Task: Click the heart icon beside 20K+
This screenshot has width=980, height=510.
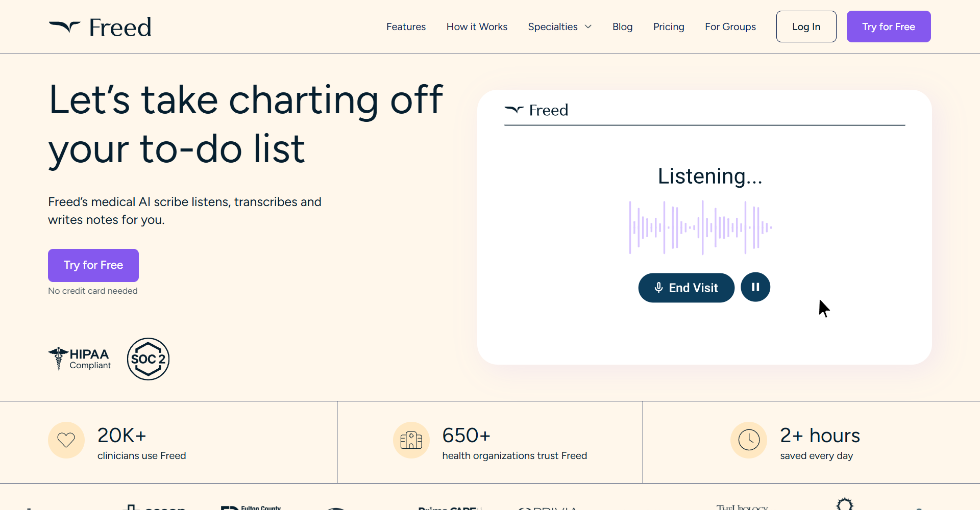Action: pyautogui.click(x=66, y=440)
